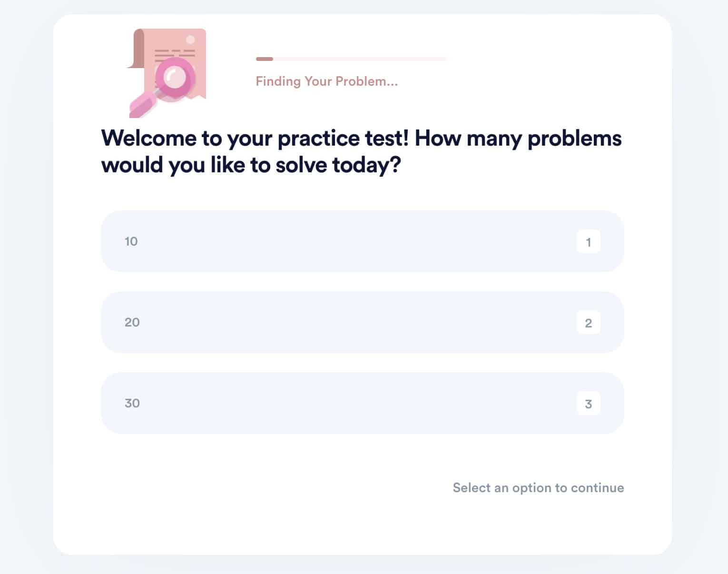Click the number "10" answer label

pos(131,241)
